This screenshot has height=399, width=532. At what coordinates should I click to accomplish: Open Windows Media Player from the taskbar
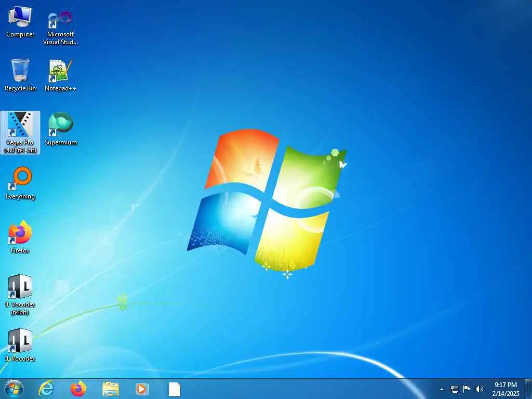coord(142,389)
